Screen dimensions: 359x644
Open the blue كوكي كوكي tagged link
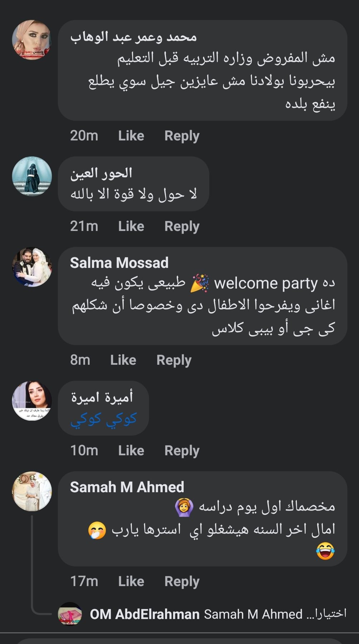click(103, 419)
